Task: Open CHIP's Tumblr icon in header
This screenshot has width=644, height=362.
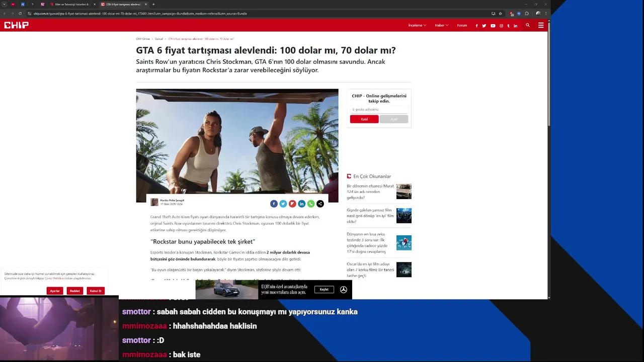Action: coord(508,26)
